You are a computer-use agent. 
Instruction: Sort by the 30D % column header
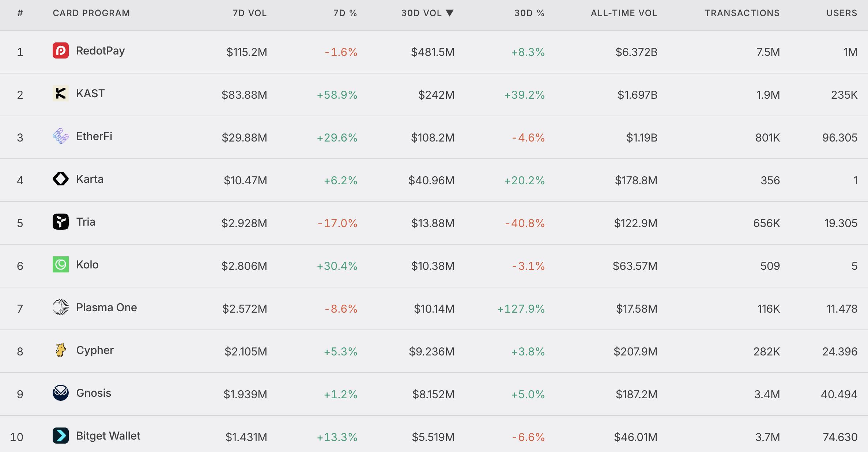pyautogui.click(x=529, y=13)
